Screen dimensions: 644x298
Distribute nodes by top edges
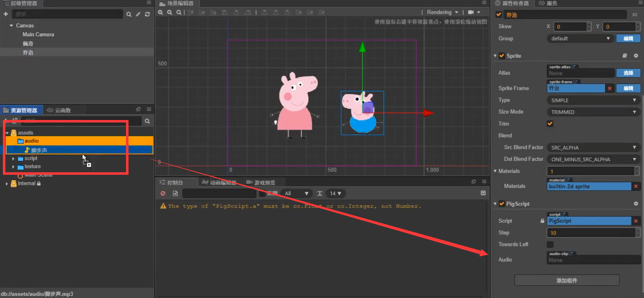click(x=265, y=12)
